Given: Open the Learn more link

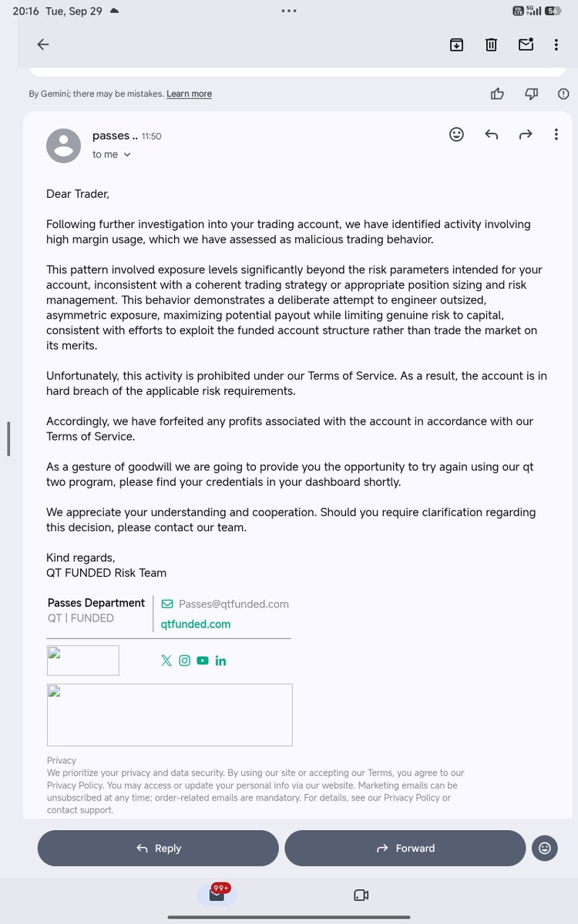Looking at the screenshot, I should [x=189, y=94].
